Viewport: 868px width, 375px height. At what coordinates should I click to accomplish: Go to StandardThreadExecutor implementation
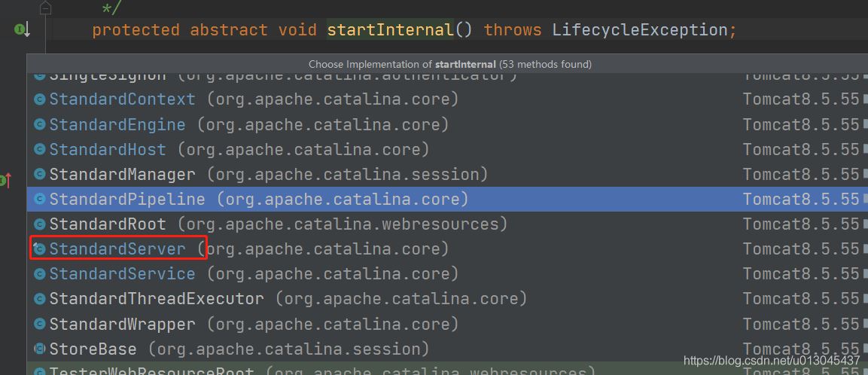pyautogui.click(x=156, y=298)
